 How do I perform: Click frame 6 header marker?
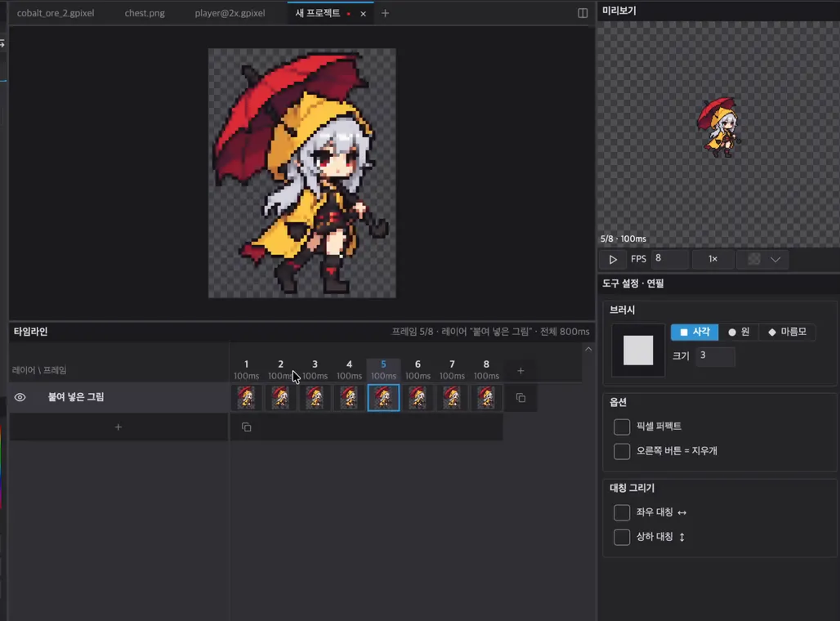418,369
